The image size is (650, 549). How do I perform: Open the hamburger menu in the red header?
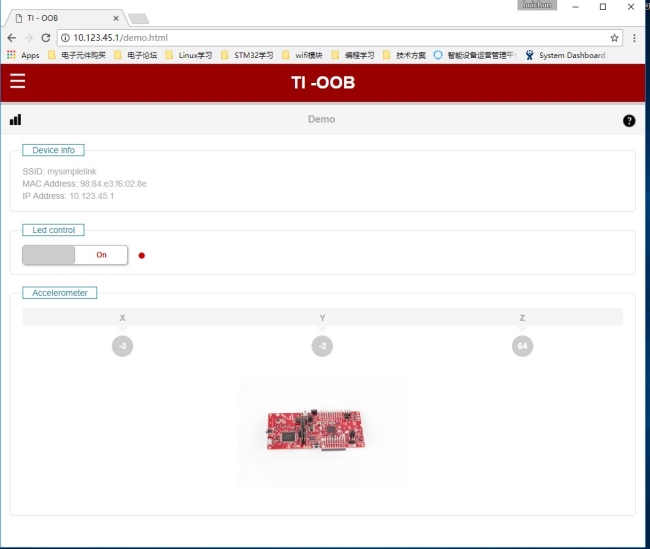click(x=17, y=81)
